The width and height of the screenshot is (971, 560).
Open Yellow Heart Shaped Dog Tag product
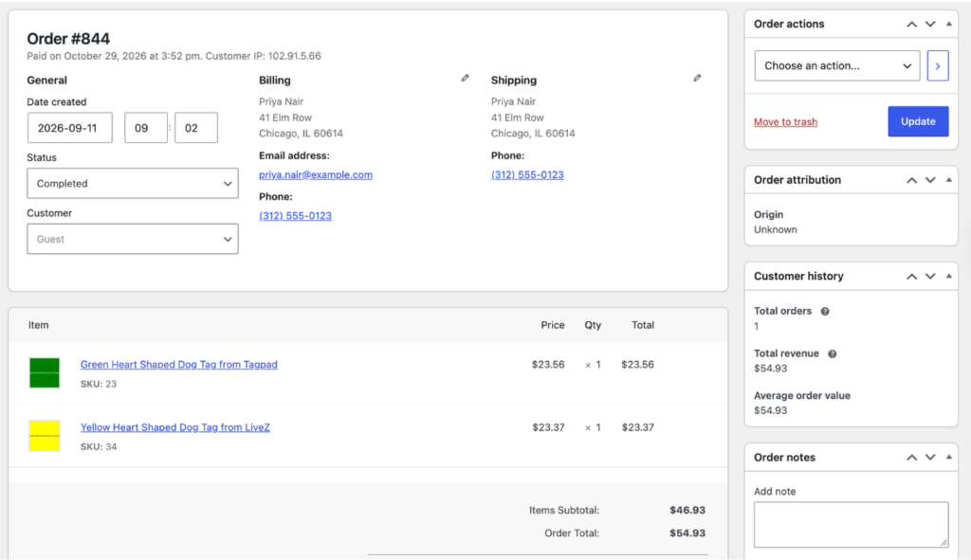[x=175, y=427]
